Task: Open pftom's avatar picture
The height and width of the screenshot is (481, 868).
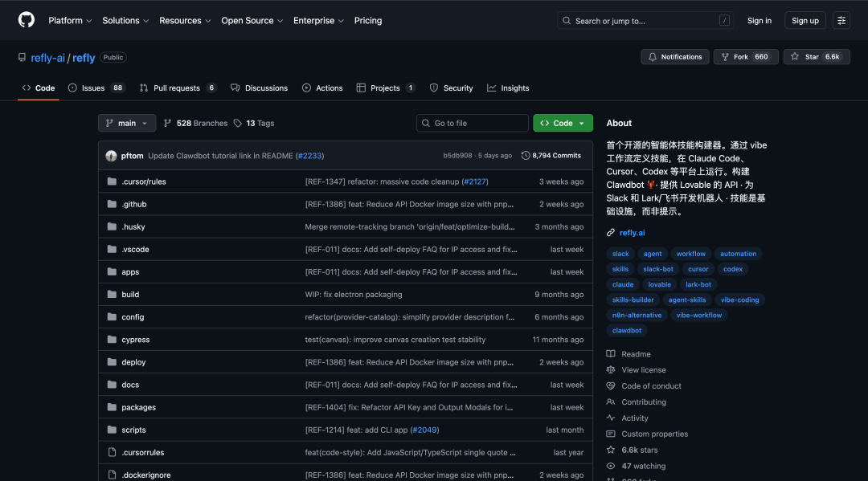Action: click(111, 156)
